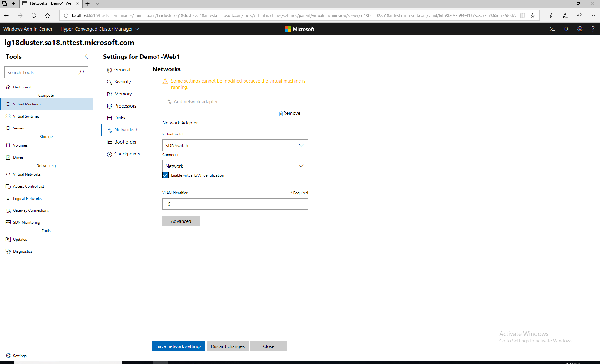Open Access Control List tool
The image size is (600, 364).
[x=46, y=186]
